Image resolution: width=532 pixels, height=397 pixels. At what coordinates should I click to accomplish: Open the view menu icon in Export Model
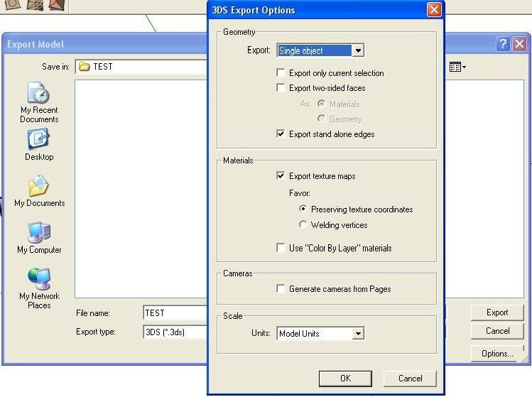457,67
